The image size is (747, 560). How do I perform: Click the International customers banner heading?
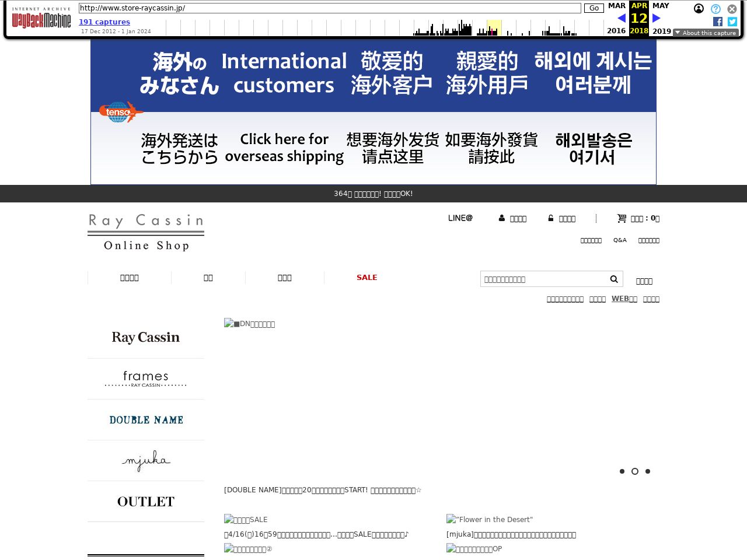(x=284, y=73)
